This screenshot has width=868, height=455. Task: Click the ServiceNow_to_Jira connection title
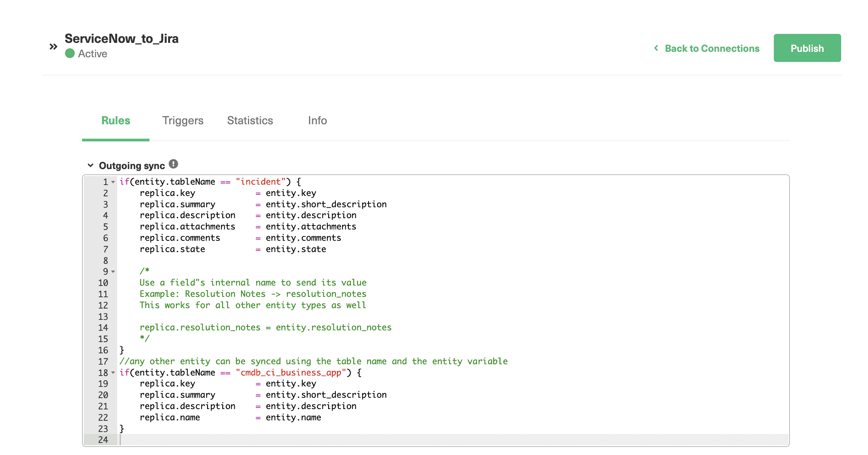pyautogui.click(x=121, y=39)
